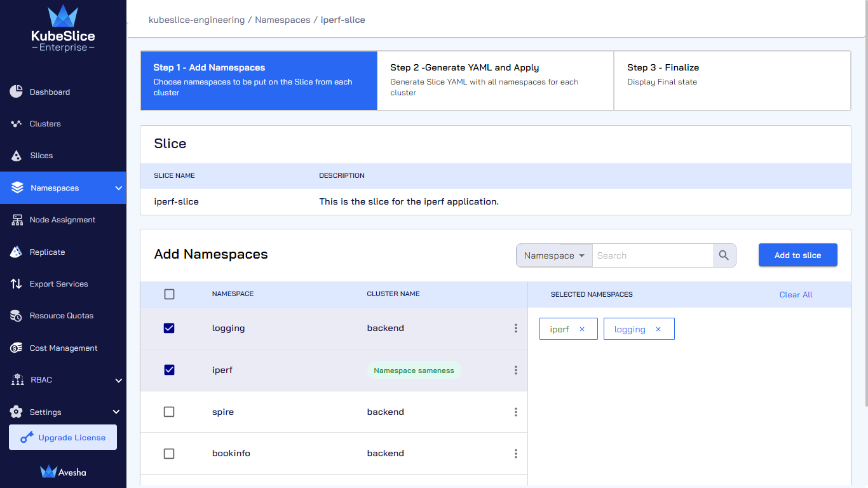Click the CLUSTER NAME column header

pyautogui.click(x=393, y=294)
